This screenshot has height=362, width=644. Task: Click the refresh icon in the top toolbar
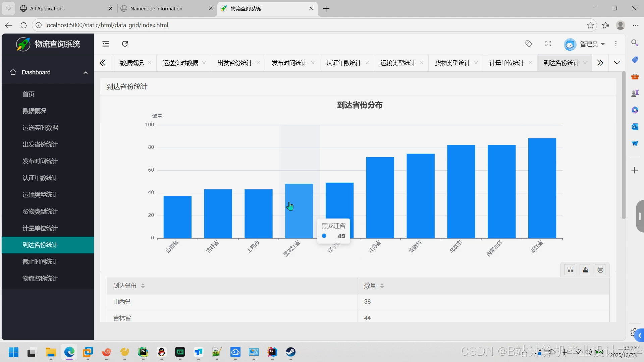(x=125, y=44)
